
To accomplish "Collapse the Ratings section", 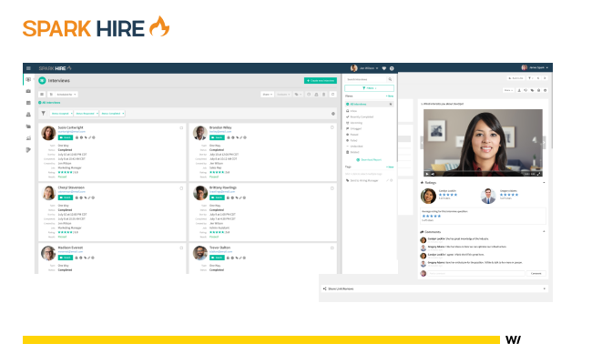I will coord(546,183).
